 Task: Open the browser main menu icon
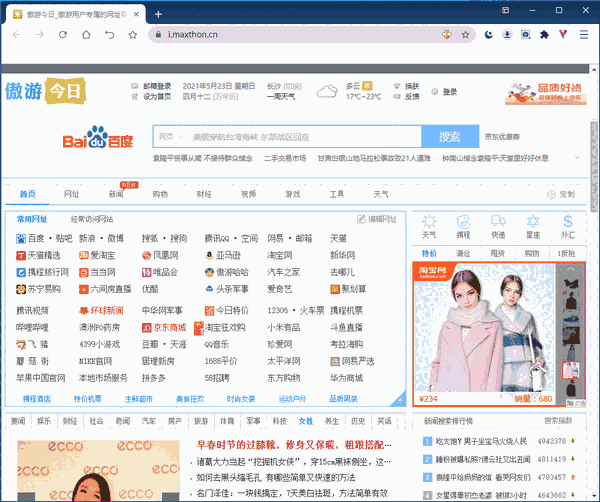click(x=584, y=34)
